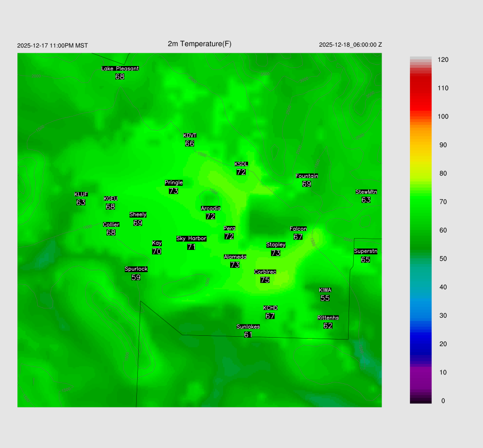
Task: Select the KLUF station label
Action: pos(81,194)
